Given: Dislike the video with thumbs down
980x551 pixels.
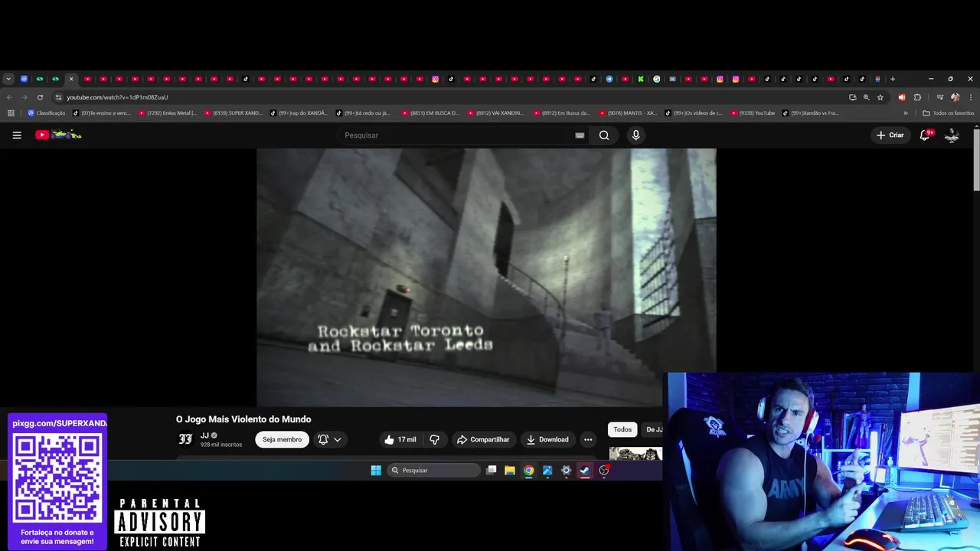Looking at the screenshot, I should pyautogui.click(x=434, y=439).
